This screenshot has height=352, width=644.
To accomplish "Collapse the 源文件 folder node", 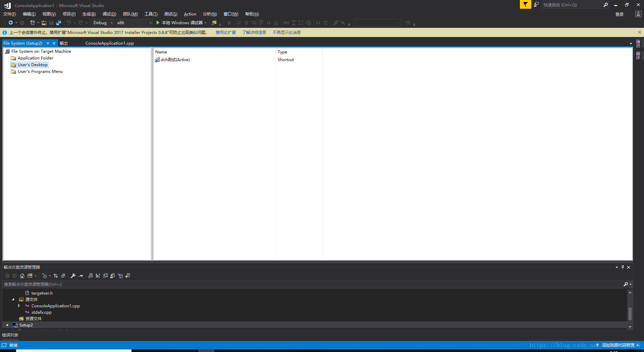I will click(x=13, y=300).
